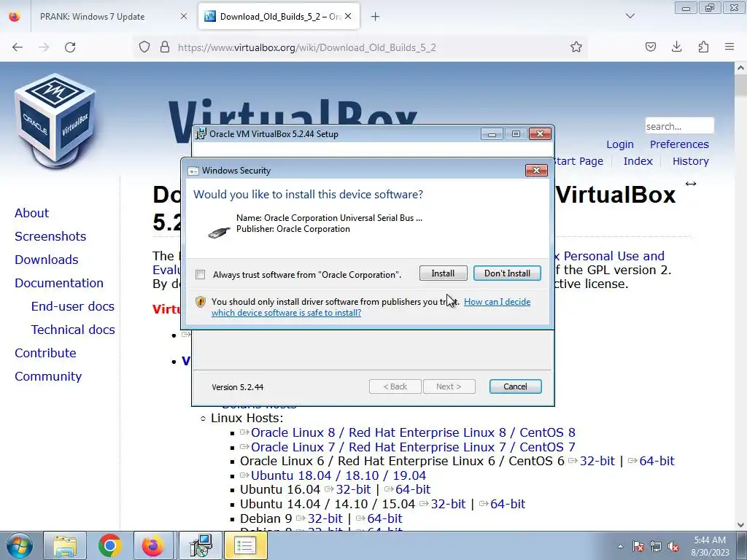
Task: Open End-user docs sidebar link
Action: click(72, 306)
